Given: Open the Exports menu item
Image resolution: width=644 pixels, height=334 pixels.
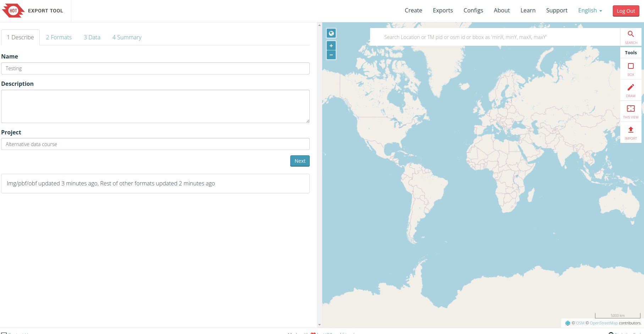Looking at the screenshot, I should coord(442,11).
